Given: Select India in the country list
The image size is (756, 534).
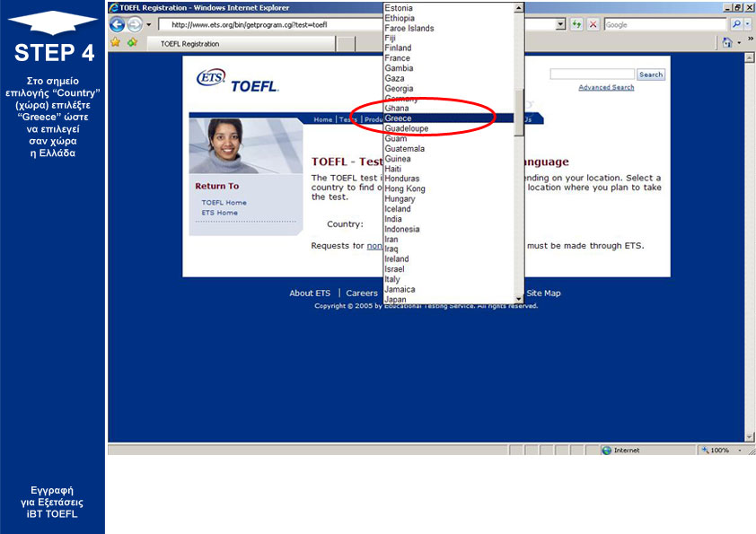Looking at the screenshot, I should (448, 219).
